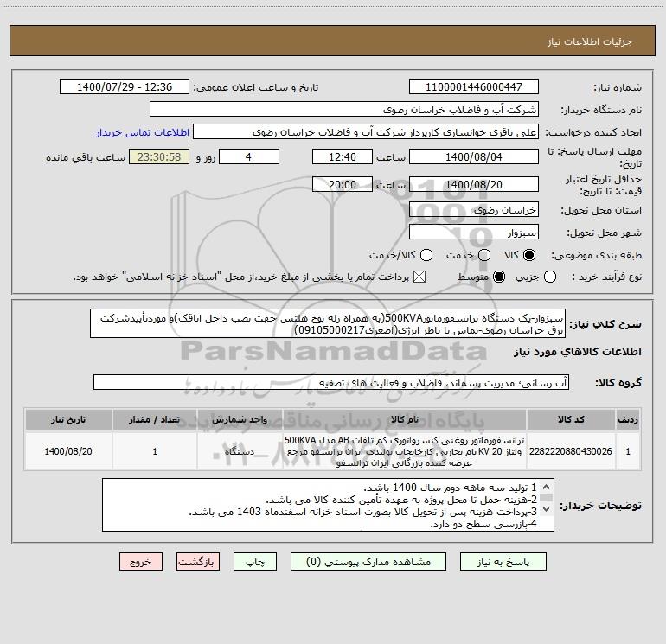Click the need date cell 1400/08/20
This screenshot has height=644, width=666.
click(68, 451)
